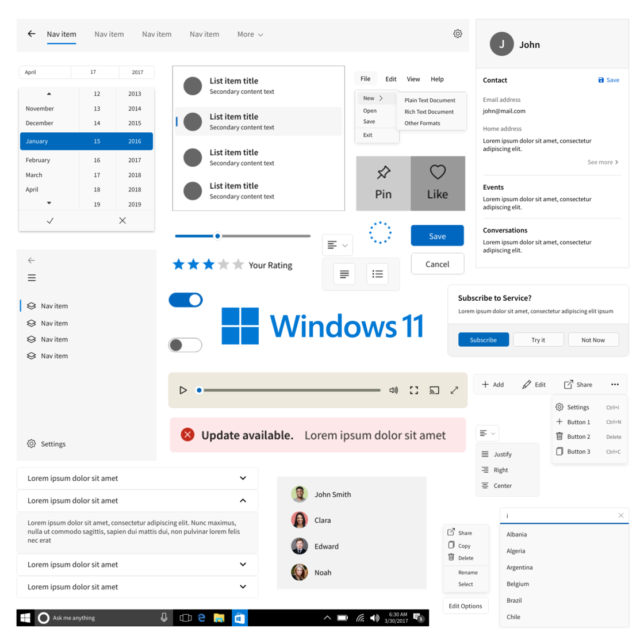Click Exit in the File menu

point(367,135)
